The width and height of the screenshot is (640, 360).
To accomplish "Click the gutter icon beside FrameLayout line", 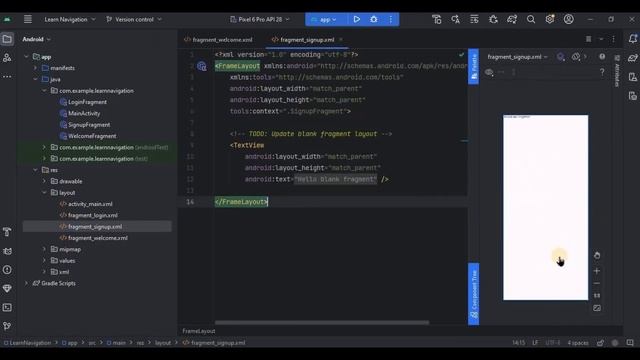I will pyautogui.click(x=202, y=66).
